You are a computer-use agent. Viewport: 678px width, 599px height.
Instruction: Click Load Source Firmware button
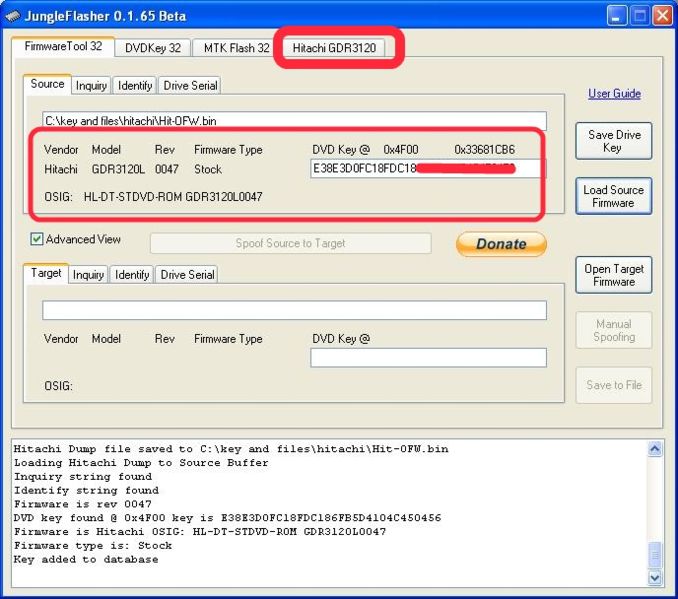point(614,196)
